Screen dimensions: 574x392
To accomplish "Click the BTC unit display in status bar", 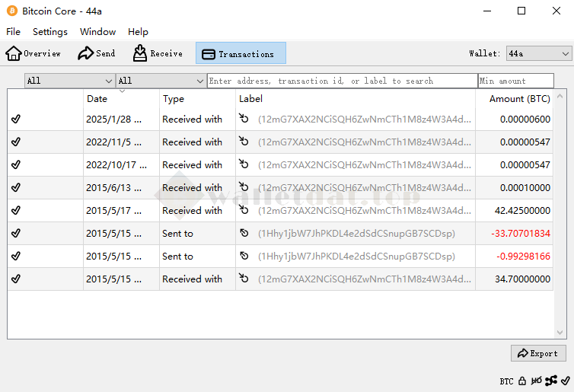I will (x=506, y=381).
